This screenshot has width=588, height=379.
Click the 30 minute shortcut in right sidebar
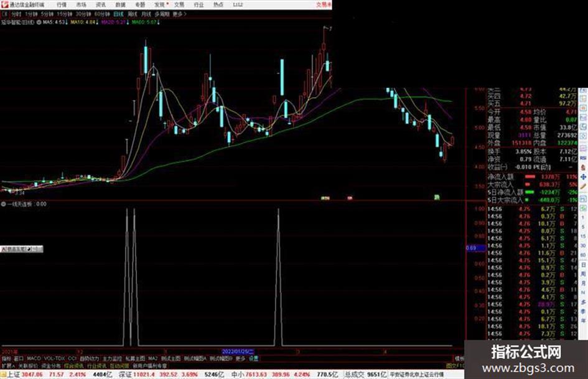[583, 246]
